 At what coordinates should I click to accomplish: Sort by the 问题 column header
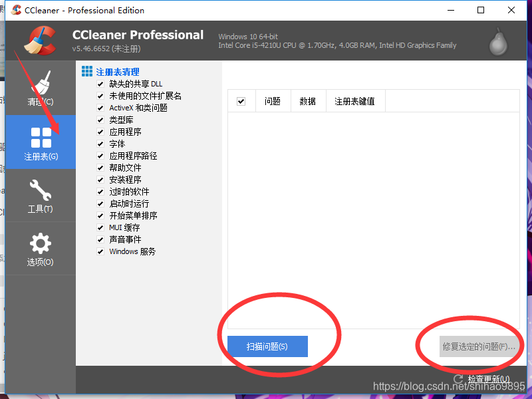tap(273, 101)
